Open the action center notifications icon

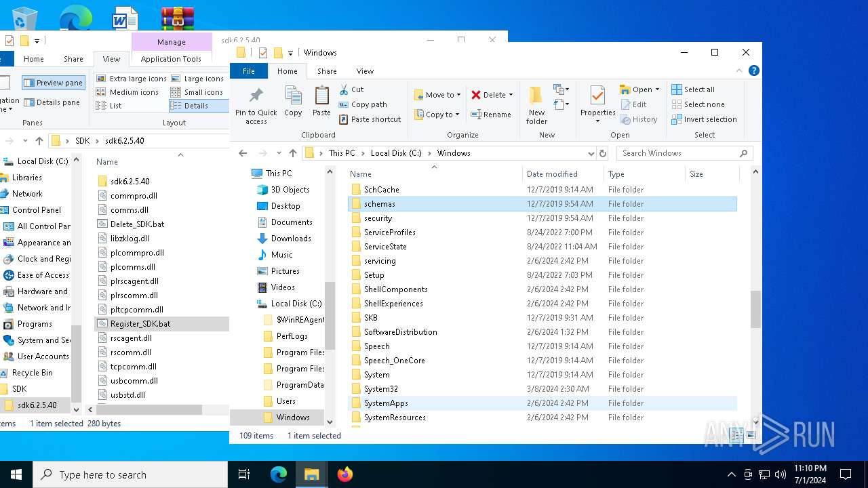point(846,474)
